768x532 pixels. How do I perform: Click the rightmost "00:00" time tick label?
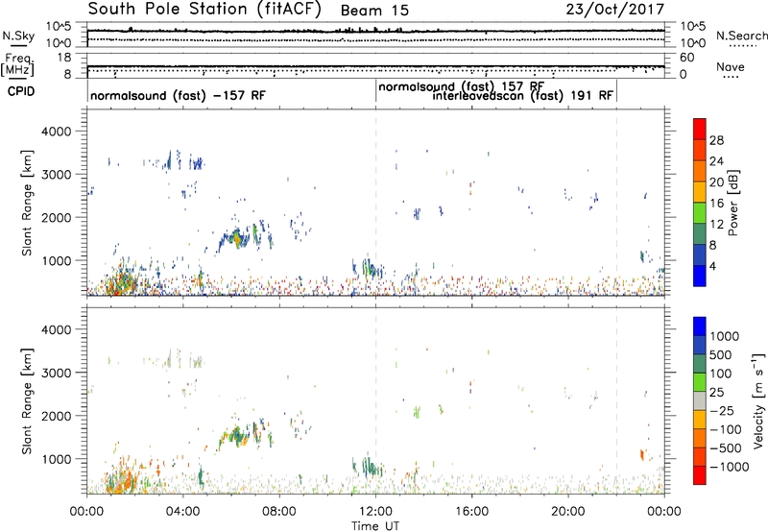[664, 512]
